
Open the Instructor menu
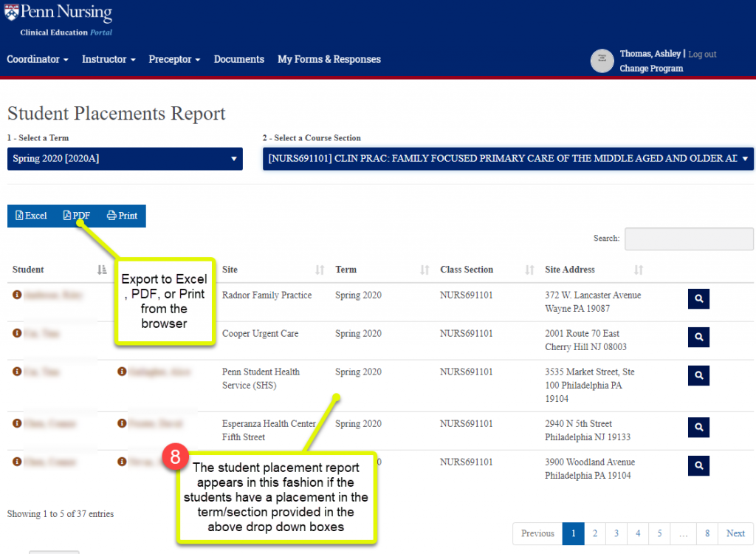pyautogui.click(x=109, y=59)
